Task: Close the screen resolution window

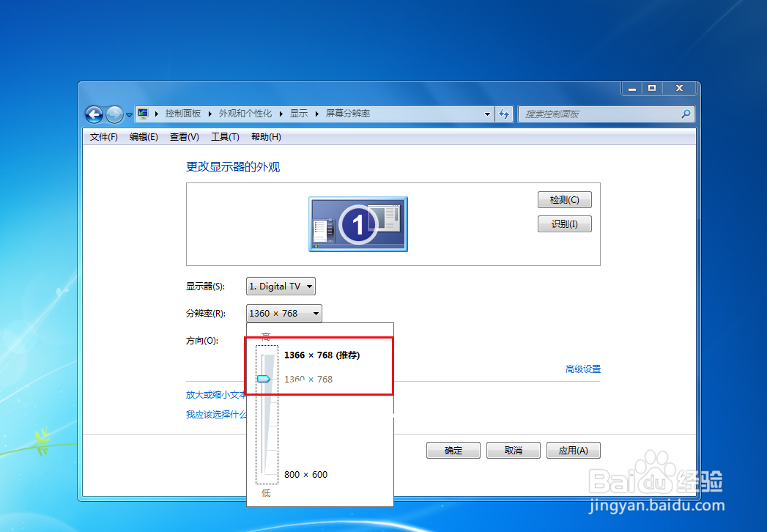Action: click(x=679, y=88)
